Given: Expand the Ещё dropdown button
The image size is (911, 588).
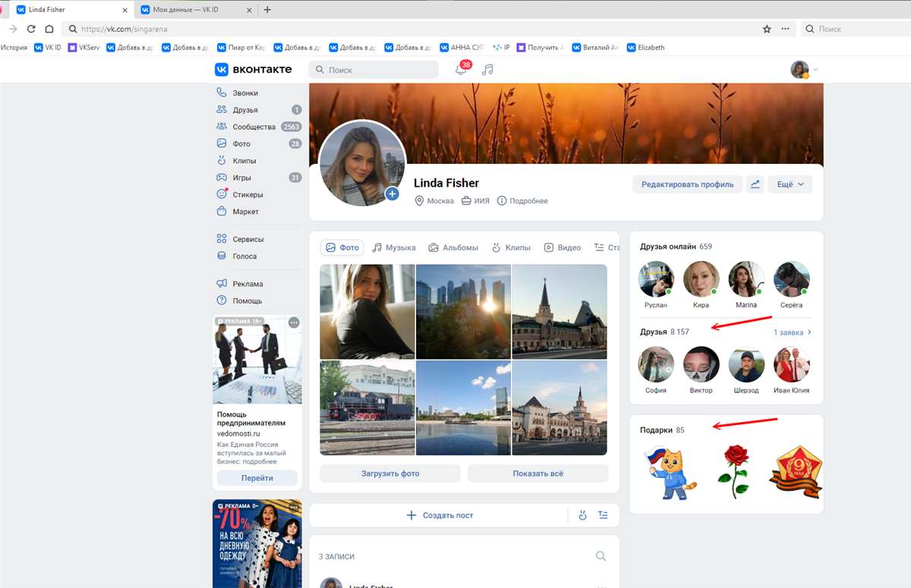Looking at the screenshot, I should coord(790,184).
